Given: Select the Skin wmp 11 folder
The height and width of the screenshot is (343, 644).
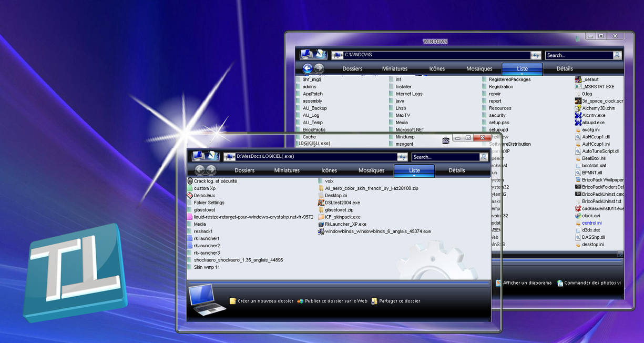Looking at the screenshot, I should [203, 267].
